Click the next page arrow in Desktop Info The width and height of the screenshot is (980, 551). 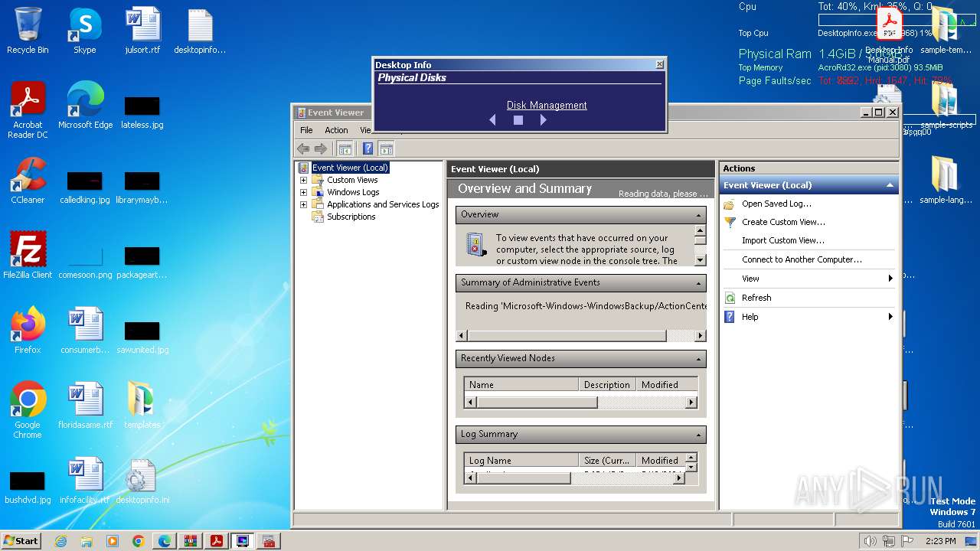point(543,120)
